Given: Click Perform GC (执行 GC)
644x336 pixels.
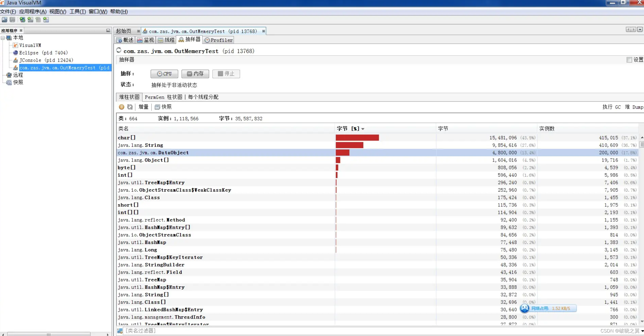Looking at the screenshot, I should point(612,107).
